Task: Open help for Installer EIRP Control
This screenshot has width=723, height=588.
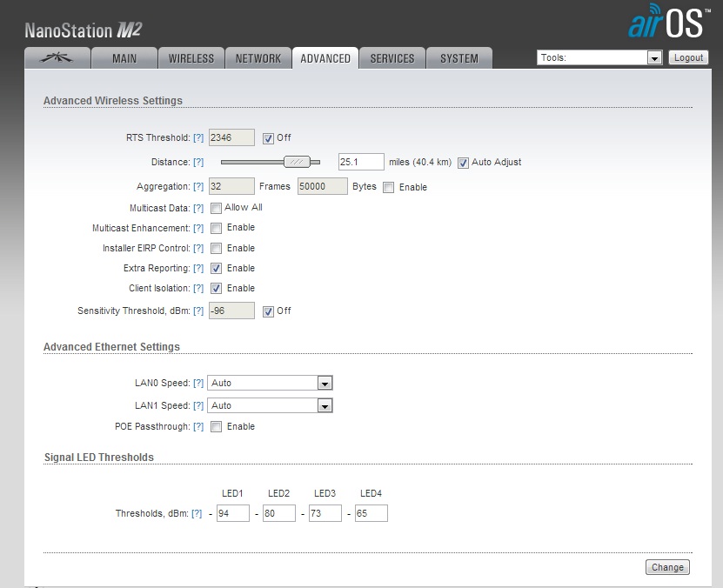Action: tap(198, 249)
